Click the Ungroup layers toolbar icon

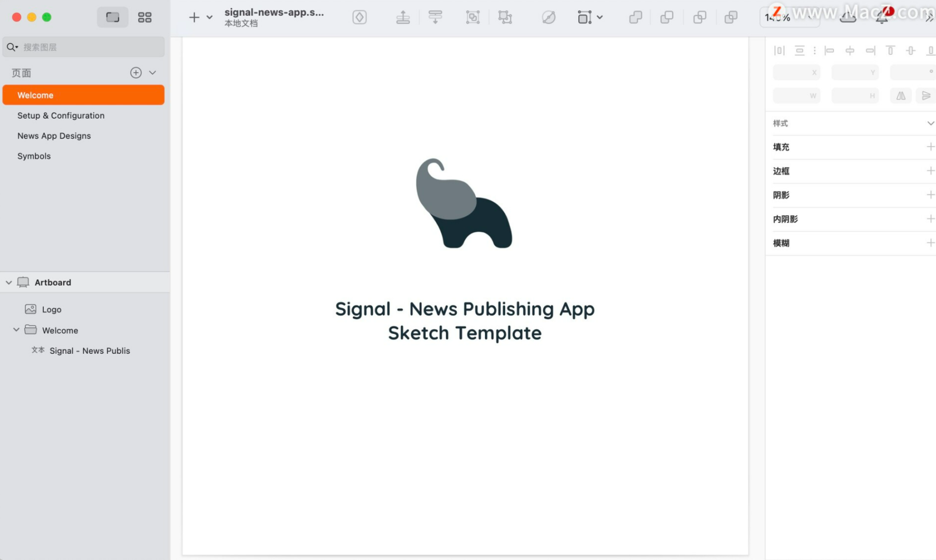(505, 18)
